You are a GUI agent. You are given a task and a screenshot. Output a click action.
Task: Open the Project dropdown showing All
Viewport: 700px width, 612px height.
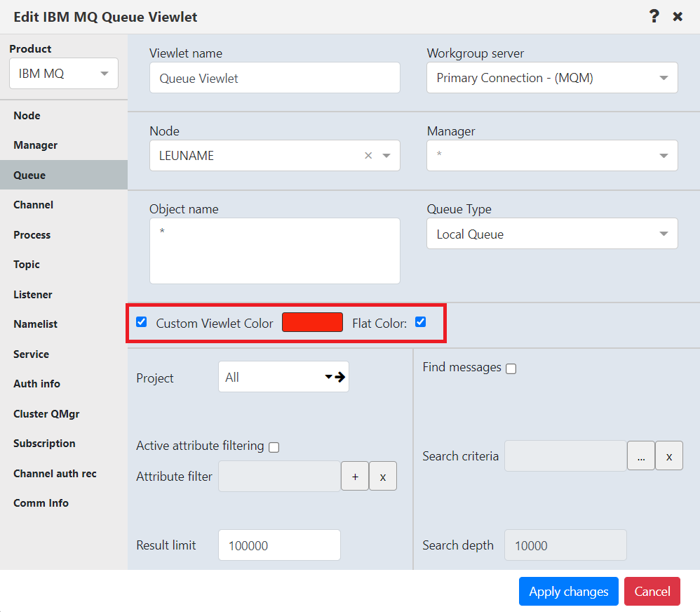(x=283, y=377)
